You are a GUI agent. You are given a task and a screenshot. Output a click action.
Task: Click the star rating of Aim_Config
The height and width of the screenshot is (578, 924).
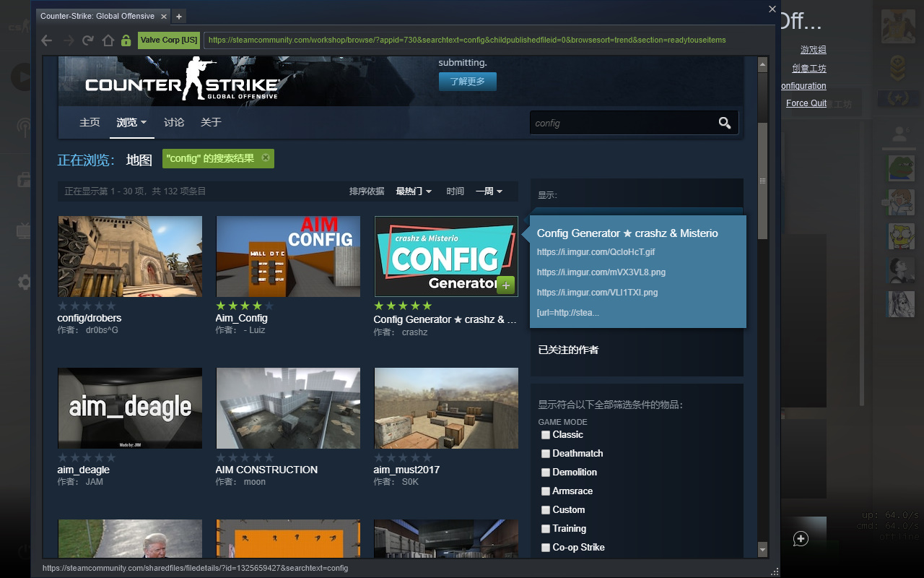pos(245,306)
